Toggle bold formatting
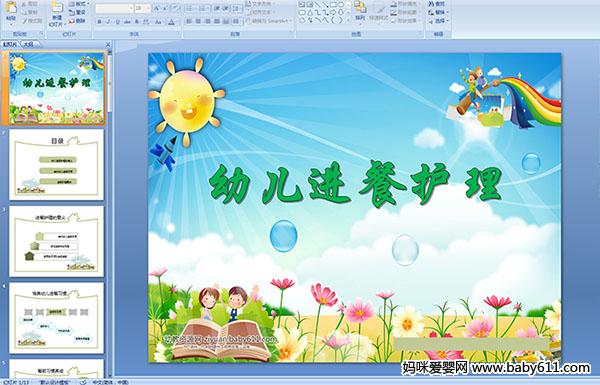Image resolution: width=600 pixels, height=385 pixels. tap(99, 22)
